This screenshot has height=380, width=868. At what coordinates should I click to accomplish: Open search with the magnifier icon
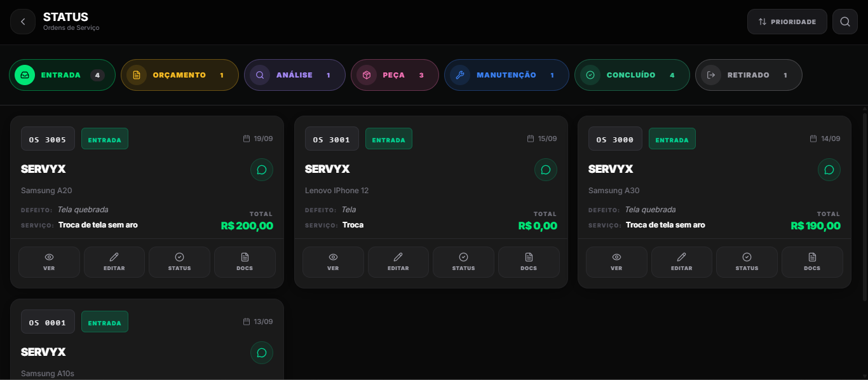(x=845, y=22)
